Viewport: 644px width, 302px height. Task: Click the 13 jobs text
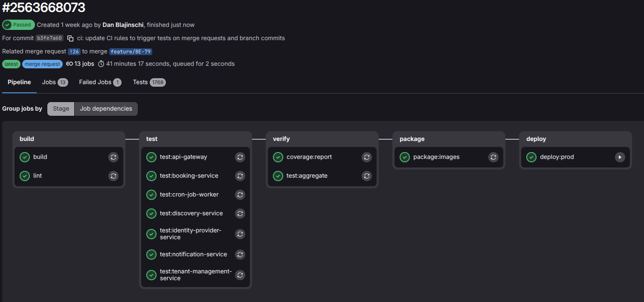(x=84, y=64)
